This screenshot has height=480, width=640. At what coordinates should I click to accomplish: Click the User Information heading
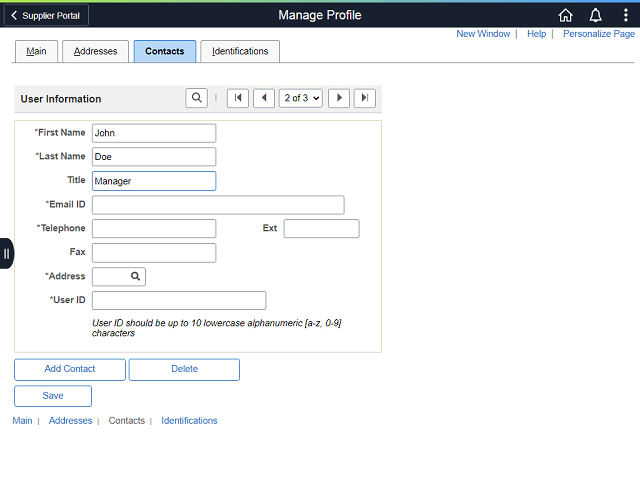pyautogui.click(x=61, y=99)
